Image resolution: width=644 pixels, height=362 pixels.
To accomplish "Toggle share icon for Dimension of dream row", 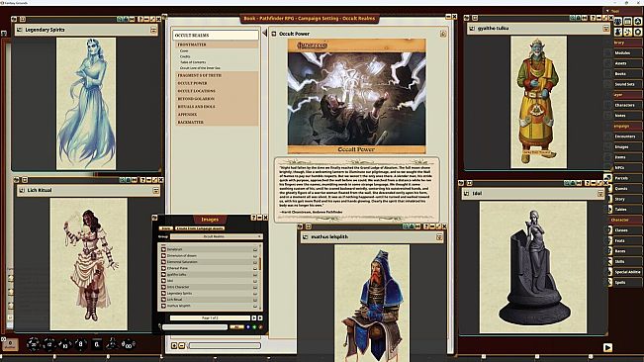I will pos(255,256).
